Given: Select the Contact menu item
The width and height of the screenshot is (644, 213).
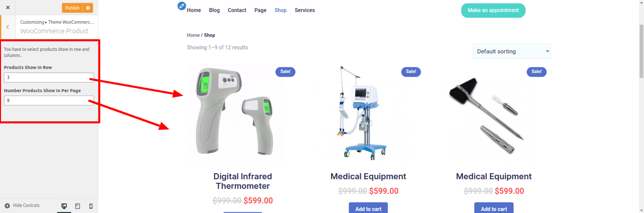Looking at the screenshot, I should (237, 10).
